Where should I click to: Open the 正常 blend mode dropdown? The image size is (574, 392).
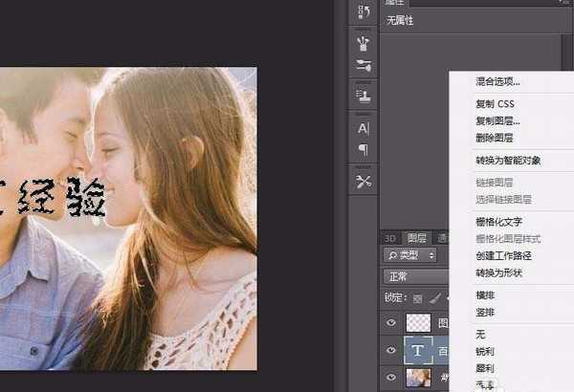[413, 276]
